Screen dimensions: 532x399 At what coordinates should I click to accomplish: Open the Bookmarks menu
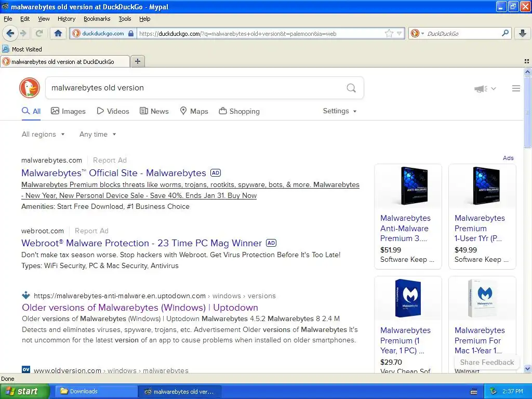97,19
